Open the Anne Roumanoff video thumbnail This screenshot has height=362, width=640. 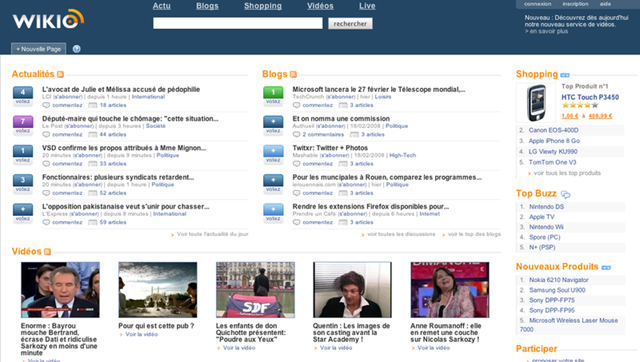click(450, 290)
